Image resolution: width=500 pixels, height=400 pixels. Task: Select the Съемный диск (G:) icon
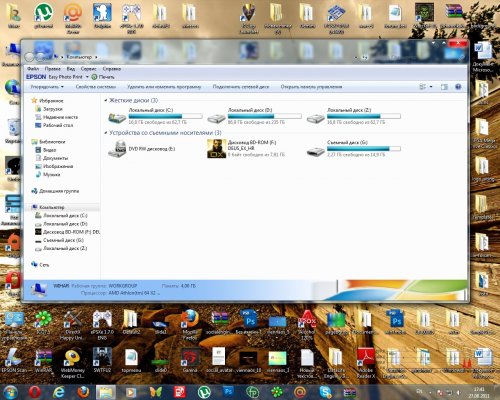click(x=316, y=151)
